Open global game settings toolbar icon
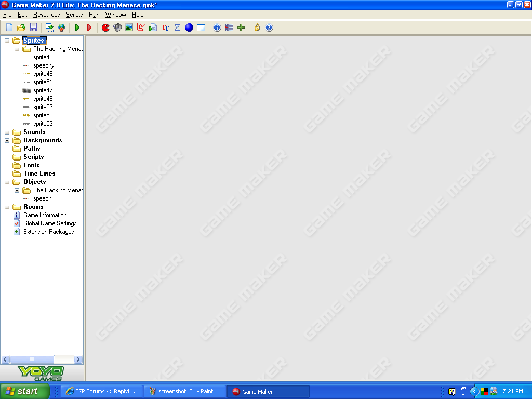The height and width of the screenshot is (413, 532). (229, 28)
